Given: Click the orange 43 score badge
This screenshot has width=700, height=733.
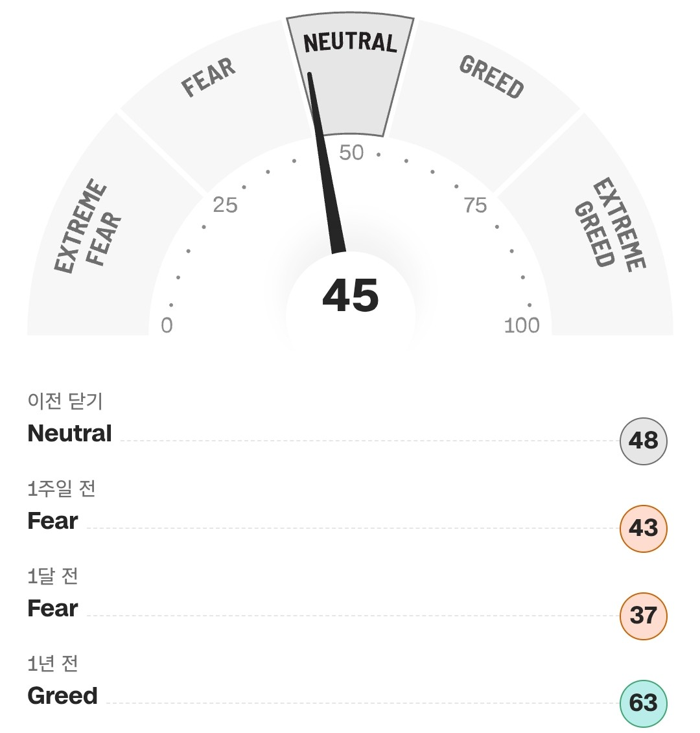Looking at the screenshot, I should coord(643,528).
